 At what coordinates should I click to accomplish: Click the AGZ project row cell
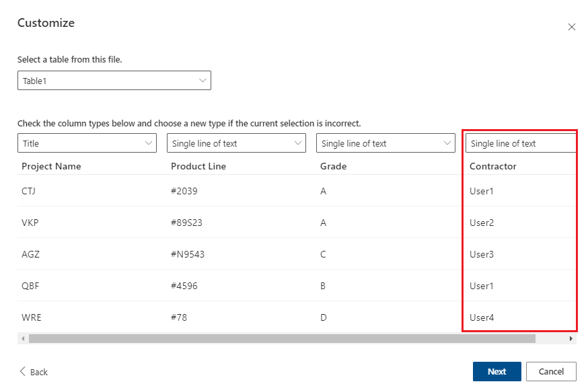[x=30, y=254]
